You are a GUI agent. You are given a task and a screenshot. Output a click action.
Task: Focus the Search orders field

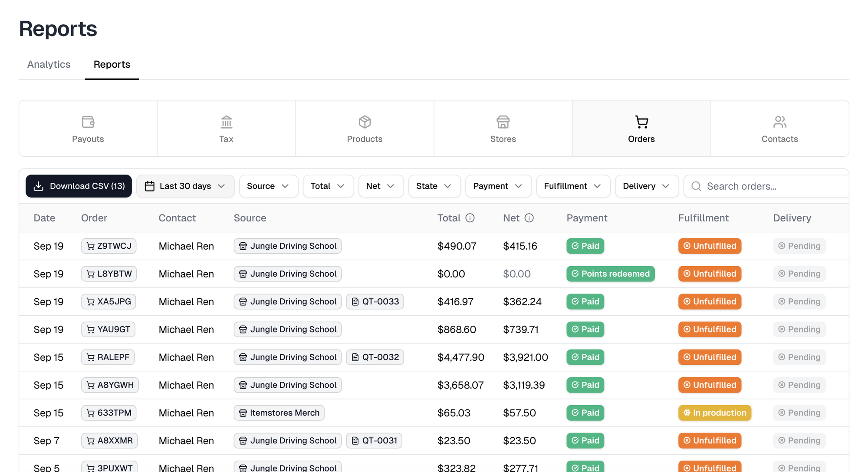click(766, 186)
